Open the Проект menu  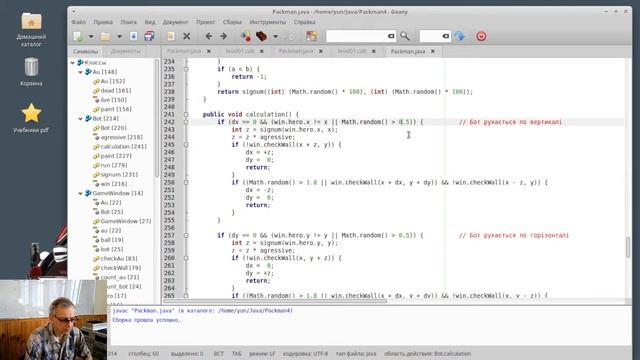click(205, 22)
